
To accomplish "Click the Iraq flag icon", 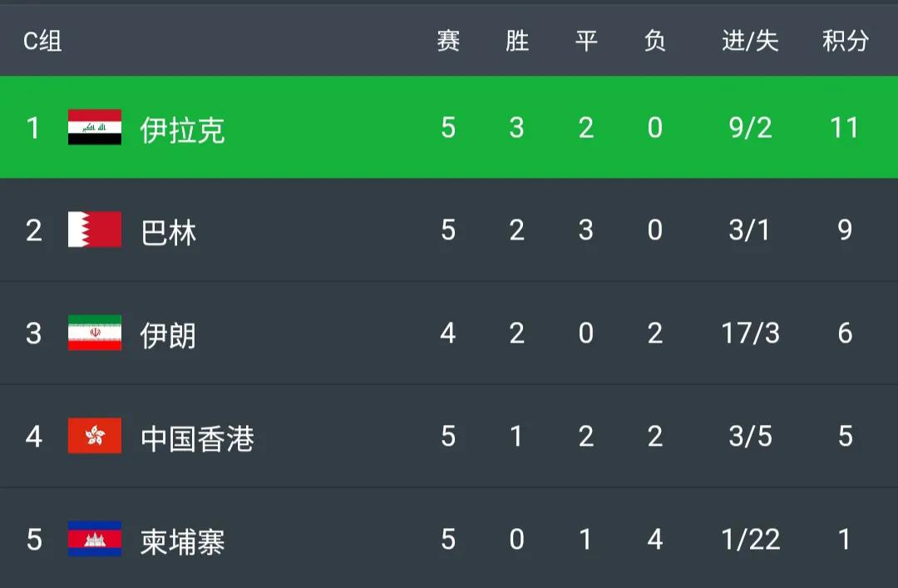I will [x=95, y=127].
